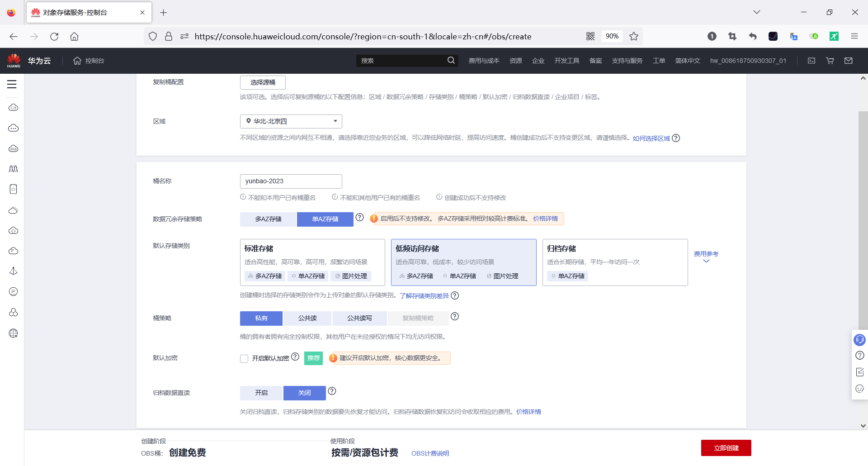Click the browser back arrow
The image size is (868, 466).
coord(14,37)
